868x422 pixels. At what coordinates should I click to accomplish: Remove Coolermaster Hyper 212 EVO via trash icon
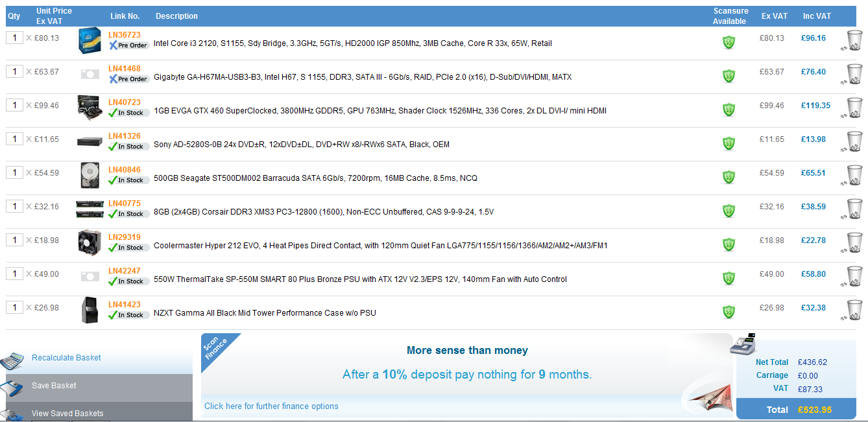(853, 242)
